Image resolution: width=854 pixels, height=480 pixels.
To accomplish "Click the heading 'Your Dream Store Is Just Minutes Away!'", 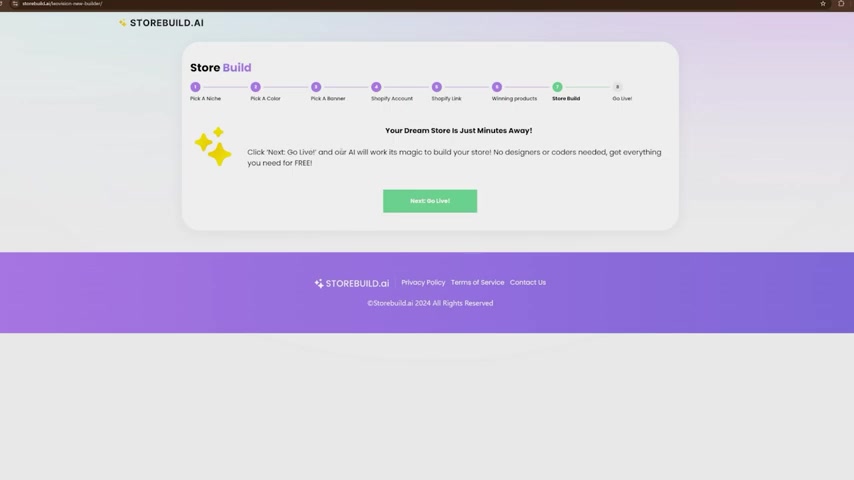I will [x=459, y=131].
